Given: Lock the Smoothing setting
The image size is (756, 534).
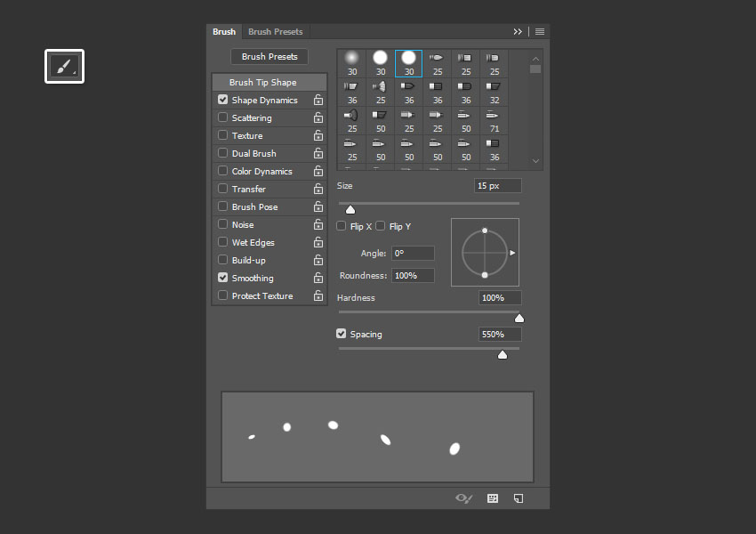Looking at the screenshot, I should click(x=318, y=278).
